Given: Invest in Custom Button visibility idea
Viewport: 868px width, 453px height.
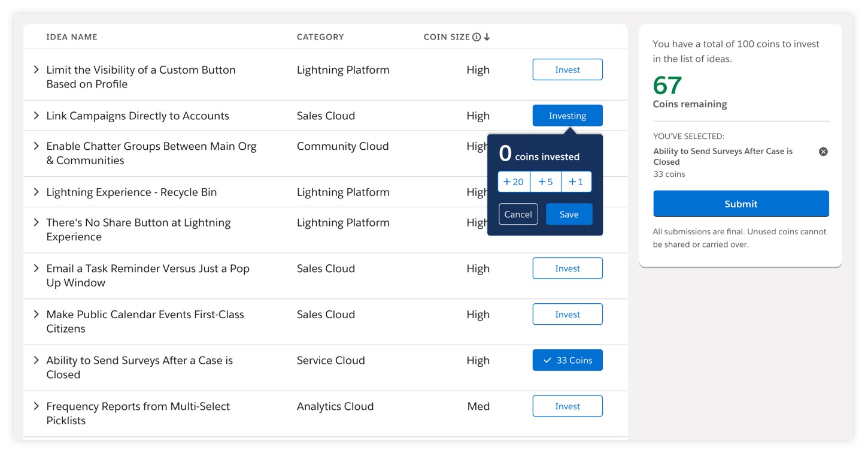Looking at the screenshot, I should coord(567,70).
